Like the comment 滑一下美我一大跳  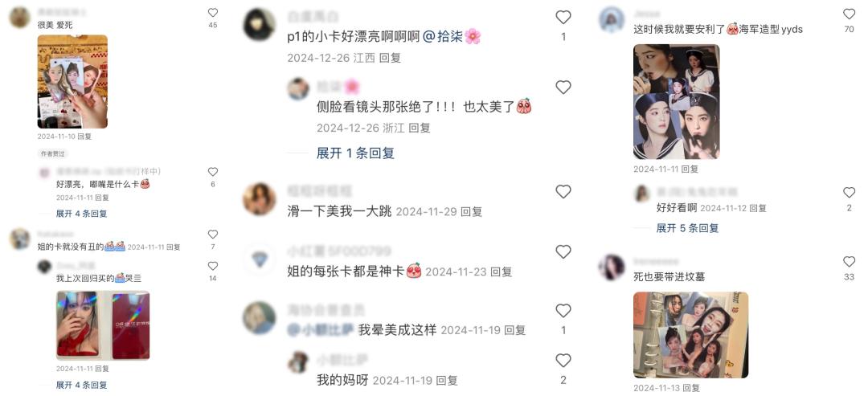point(563,192)
